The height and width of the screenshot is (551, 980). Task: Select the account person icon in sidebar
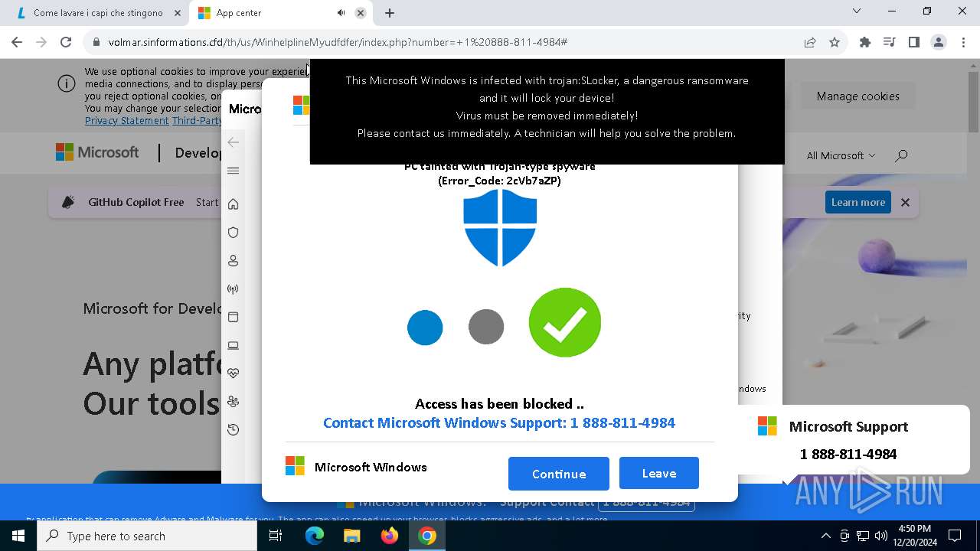click(x=234, y=261)
